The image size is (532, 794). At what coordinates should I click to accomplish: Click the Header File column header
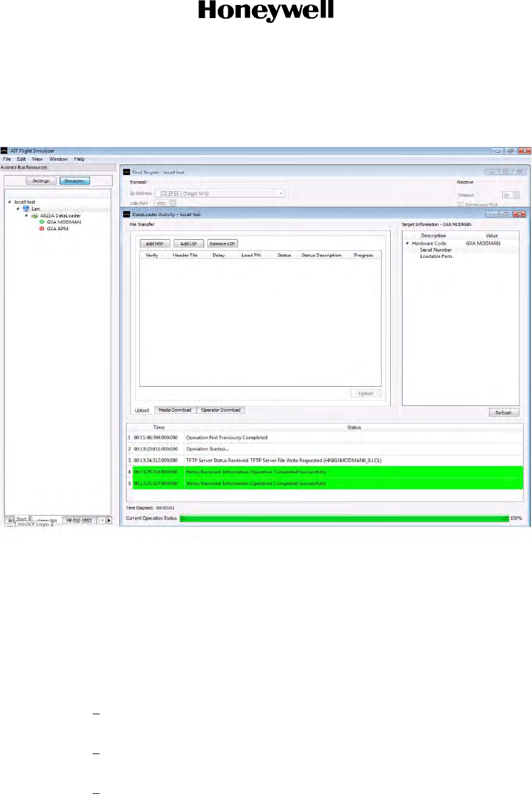click(x=185, y=255)
